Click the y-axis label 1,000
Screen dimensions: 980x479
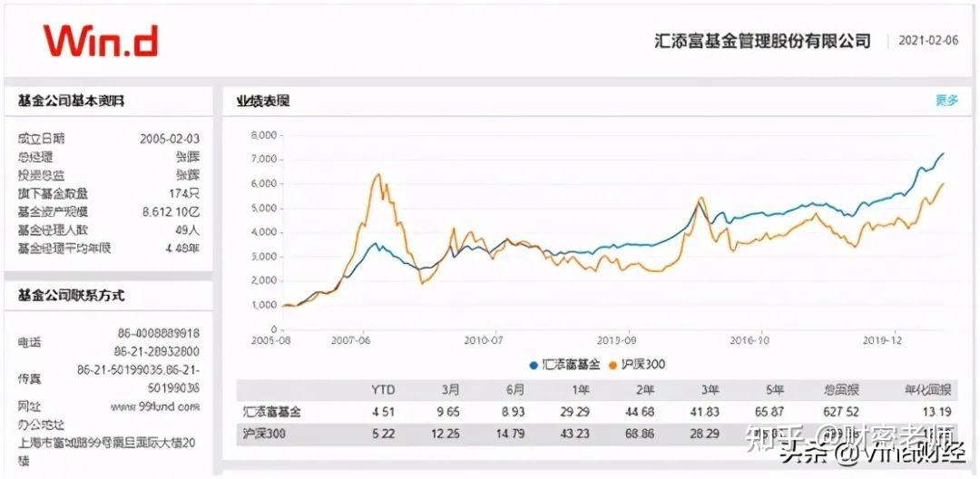click(x=263, y=305)
